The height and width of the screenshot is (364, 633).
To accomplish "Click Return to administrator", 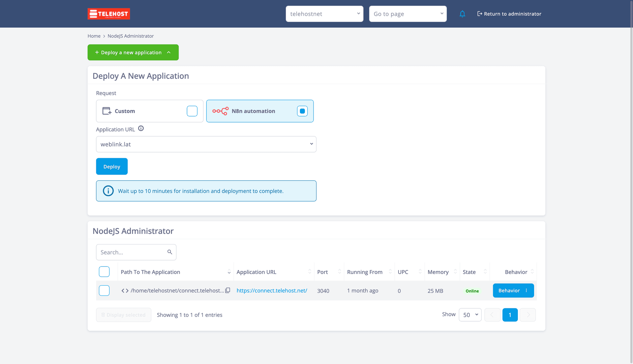I will click(509, 14).
